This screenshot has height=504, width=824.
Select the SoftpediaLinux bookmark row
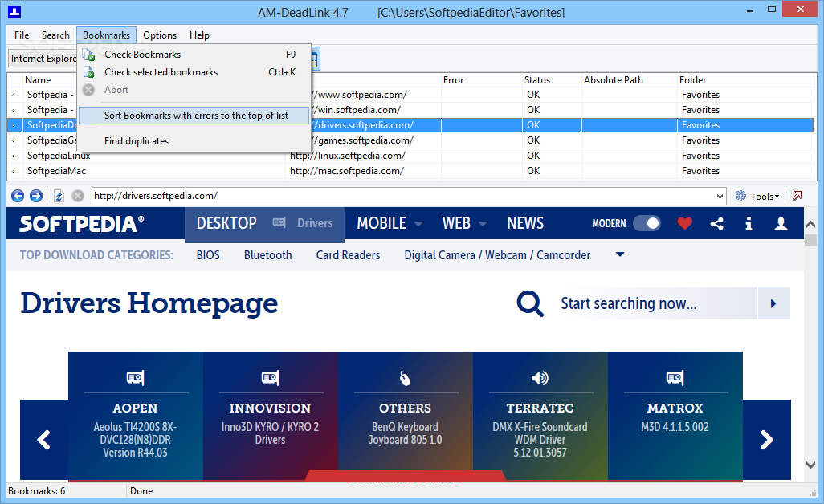pos(410,156)
